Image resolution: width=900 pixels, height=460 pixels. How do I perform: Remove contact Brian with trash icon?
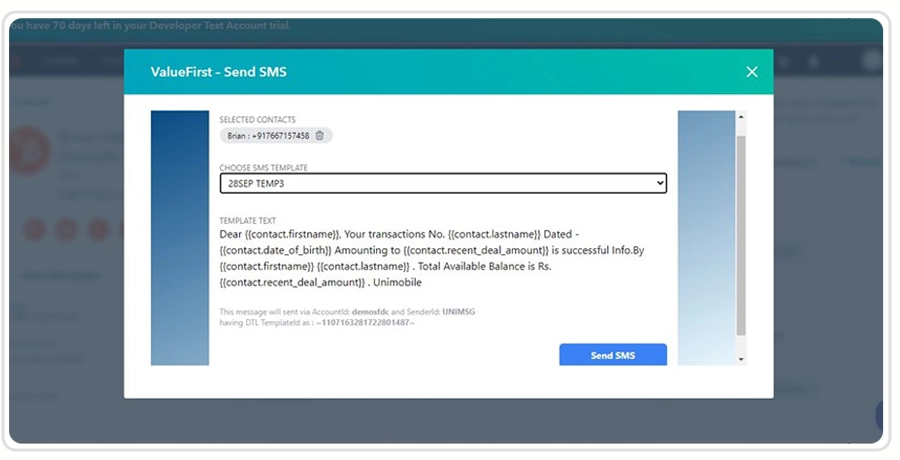pos(320,136)
